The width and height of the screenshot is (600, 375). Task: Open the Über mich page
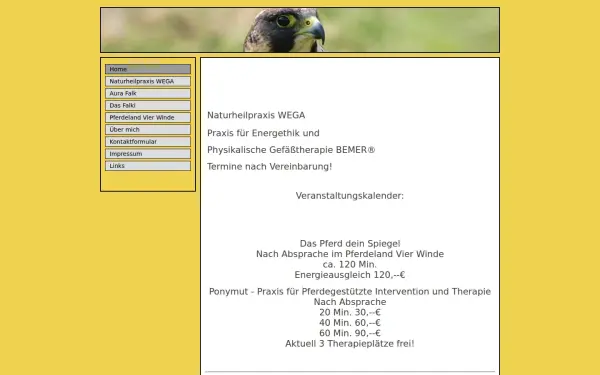click(148, 130)
